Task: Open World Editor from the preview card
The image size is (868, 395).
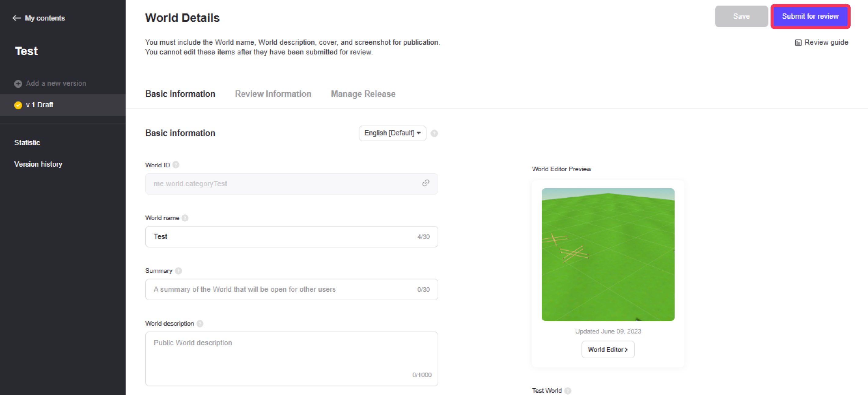Action: click(x=607, y=349)
